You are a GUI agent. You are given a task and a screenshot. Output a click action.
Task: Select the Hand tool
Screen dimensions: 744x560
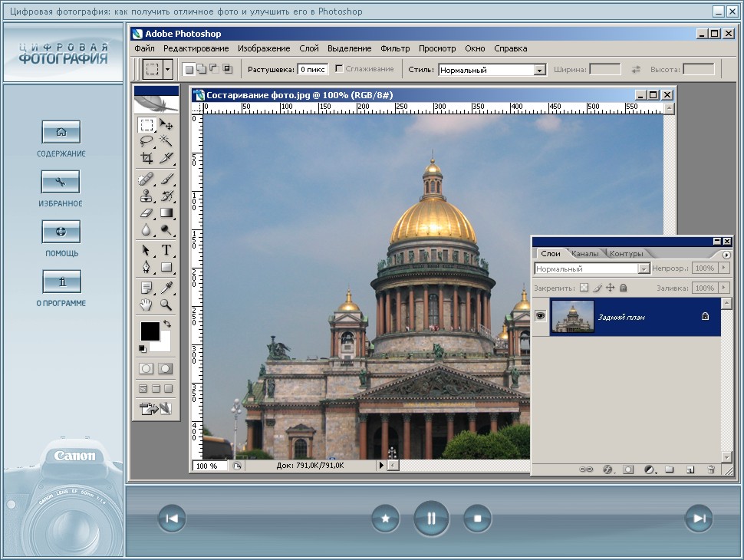(x=146, y=305)
